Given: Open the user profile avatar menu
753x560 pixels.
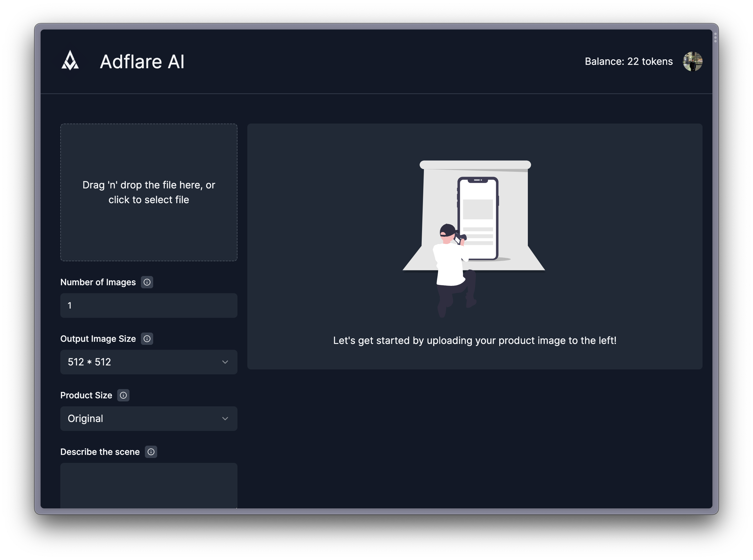Looking at the screenshot, I should coord(692,61).
